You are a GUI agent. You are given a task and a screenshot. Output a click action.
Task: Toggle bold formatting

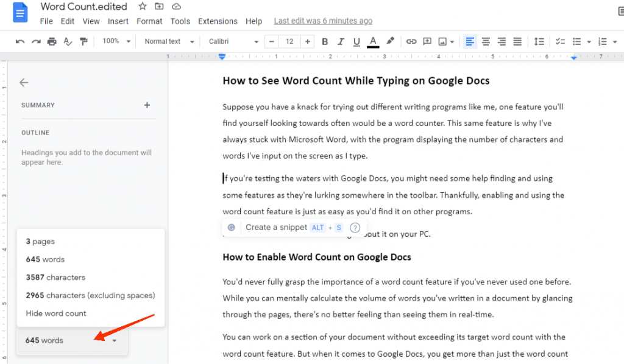pos(325,41)
